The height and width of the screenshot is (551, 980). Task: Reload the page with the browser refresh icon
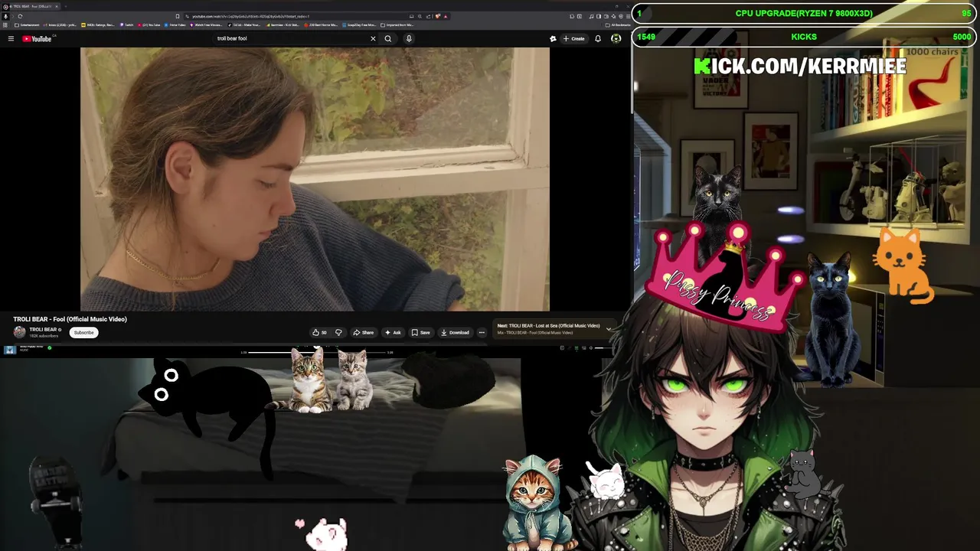point(20,16)
